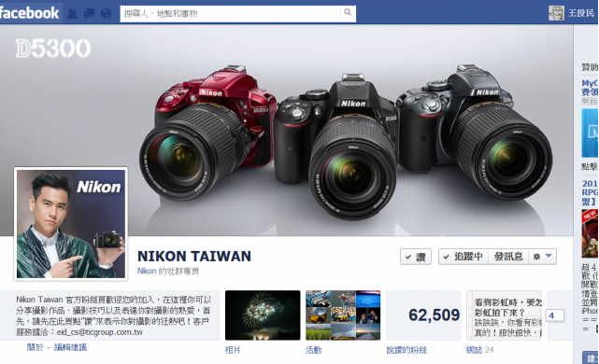
Task: Expand more tabs with the 4 button
Action: 555,315
